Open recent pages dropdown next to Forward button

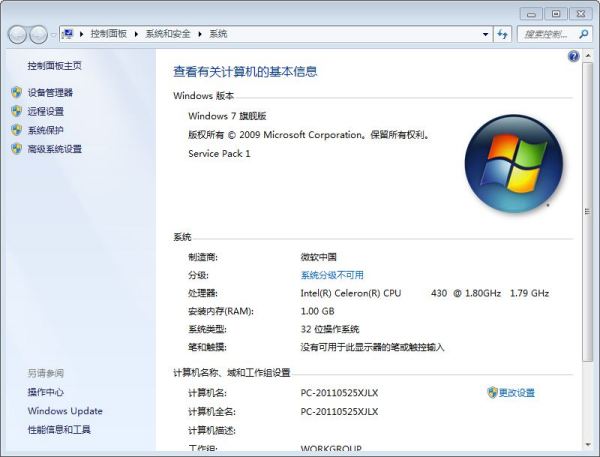coord(53,35)
